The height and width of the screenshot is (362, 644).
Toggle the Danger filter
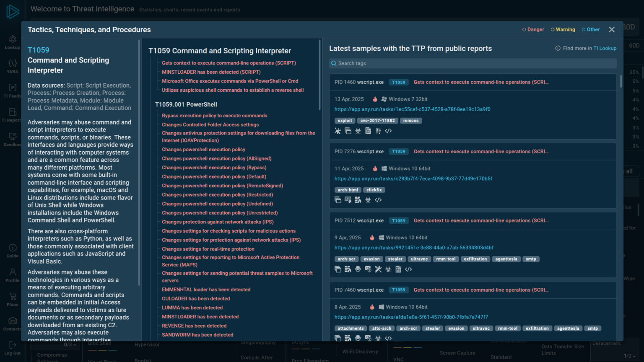pos(533,29)
